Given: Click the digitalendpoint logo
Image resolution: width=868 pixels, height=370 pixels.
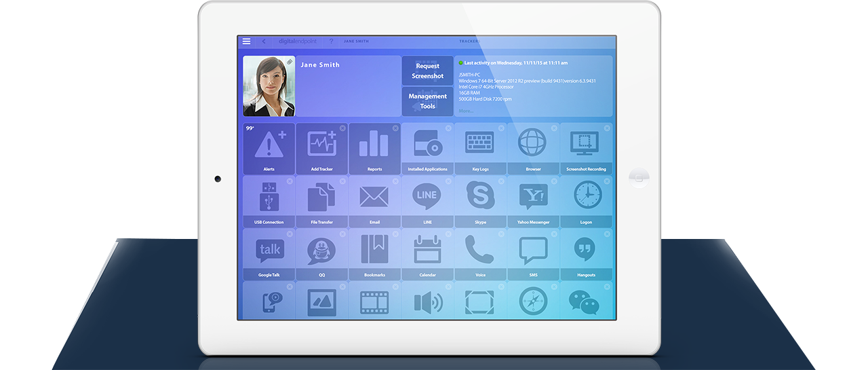Looking at the screenshot, I should click(298, 41).
